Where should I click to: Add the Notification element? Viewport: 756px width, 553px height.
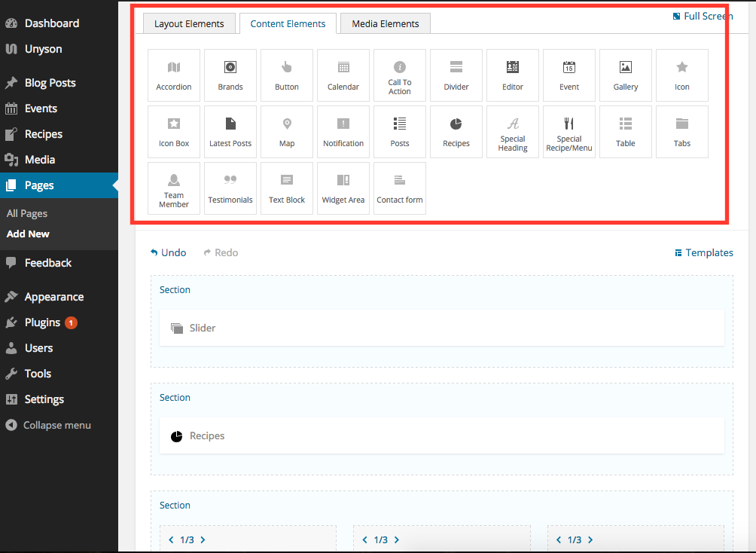(343, 132)
